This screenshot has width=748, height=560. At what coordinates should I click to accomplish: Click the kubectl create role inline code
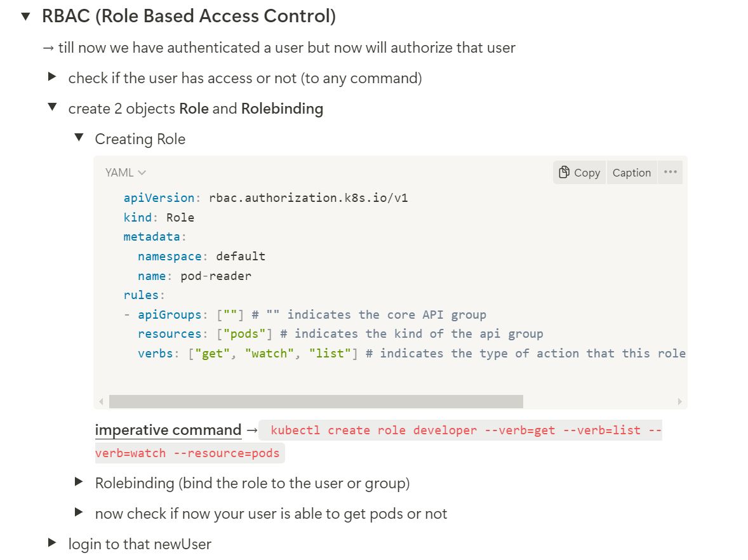pyautogui.click(x=379, y=441)
